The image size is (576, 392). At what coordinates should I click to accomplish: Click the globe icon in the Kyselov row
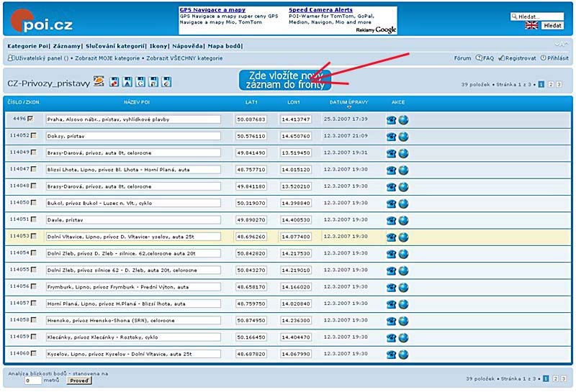pyautogui.click(x=403, y=355)
